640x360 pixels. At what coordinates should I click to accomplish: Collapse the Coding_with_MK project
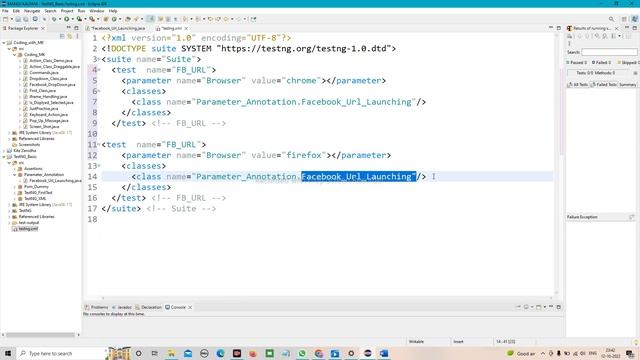[4, 42]
